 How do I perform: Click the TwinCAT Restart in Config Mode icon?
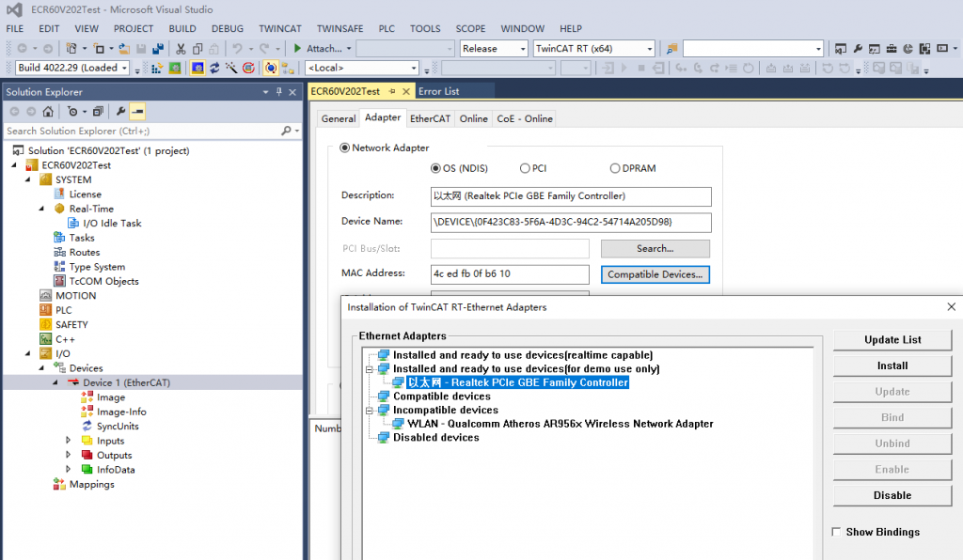click(197, 68)
